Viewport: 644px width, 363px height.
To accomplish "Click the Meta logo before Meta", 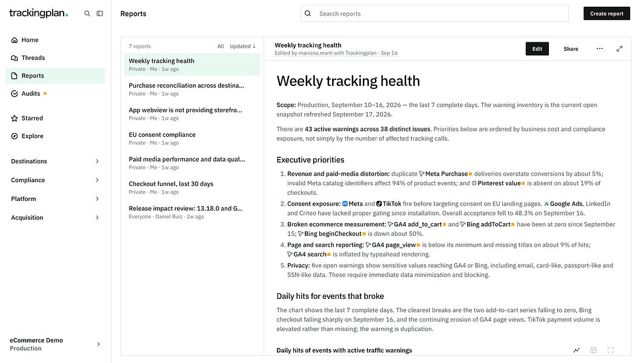I will 345,204.
